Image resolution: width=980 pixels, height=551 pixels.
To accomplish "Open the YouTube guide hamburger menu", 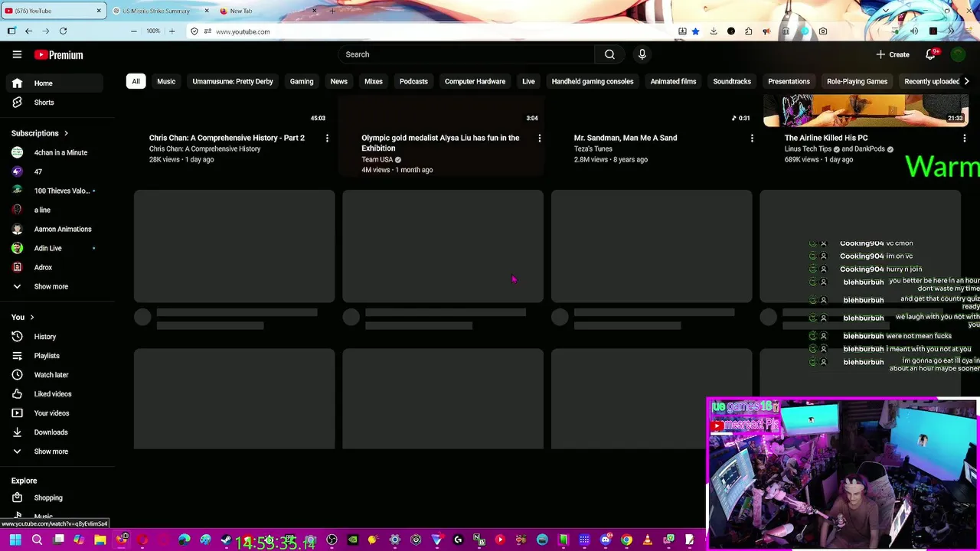I will (x=17, y=54).
